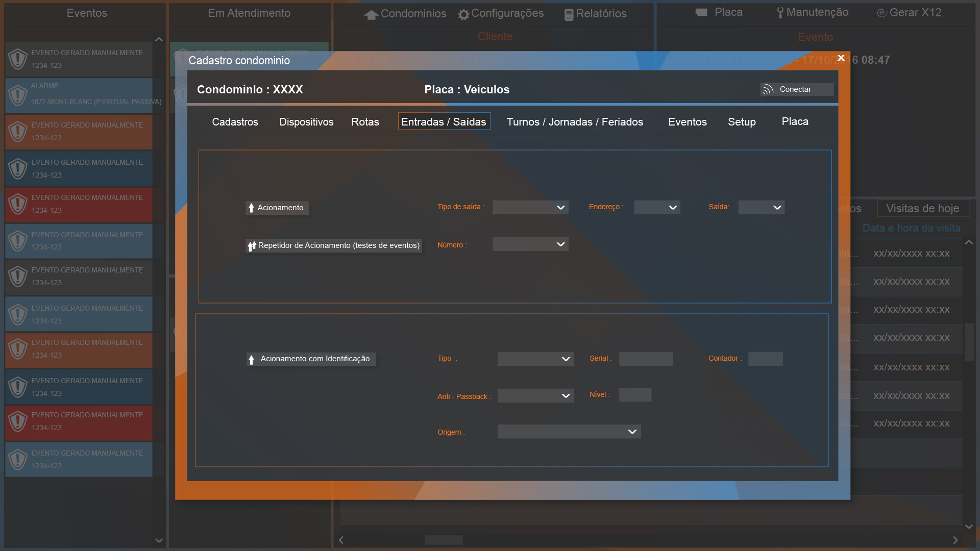Click the visits list scroll-up arrow
980x551 pixels.
coord(969,243)
